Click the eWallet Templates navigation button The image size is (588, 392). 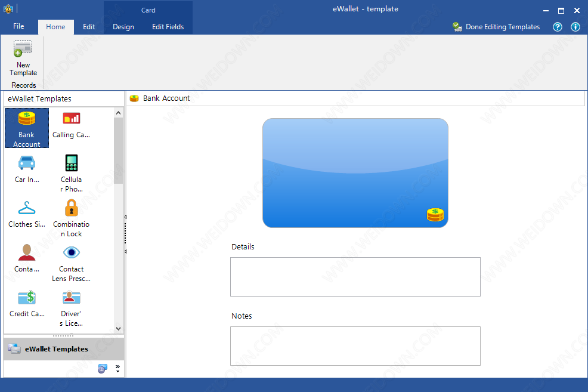pyautogui.click(x=64, y=349)
